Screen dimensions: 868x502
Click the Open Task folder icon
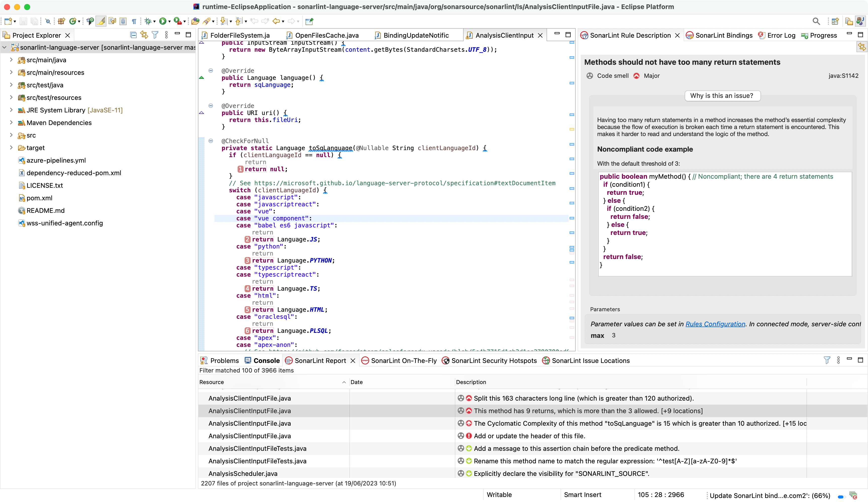coord(195,21)
